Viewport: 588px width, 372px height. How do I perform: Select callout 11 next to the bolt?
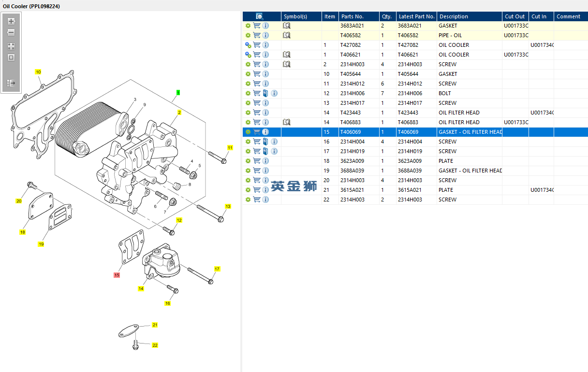(x=230, y=147)
